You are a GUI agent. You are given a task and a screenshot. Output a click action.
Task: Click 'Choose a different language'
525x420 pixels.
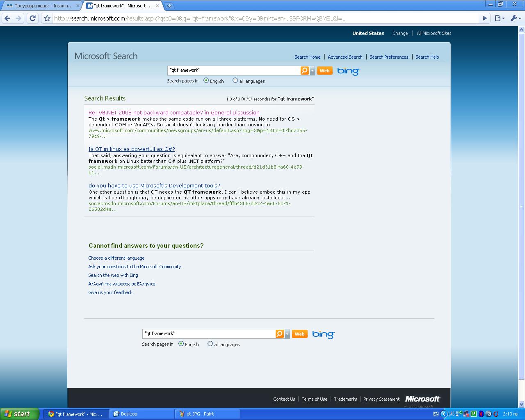click(116, 258)
